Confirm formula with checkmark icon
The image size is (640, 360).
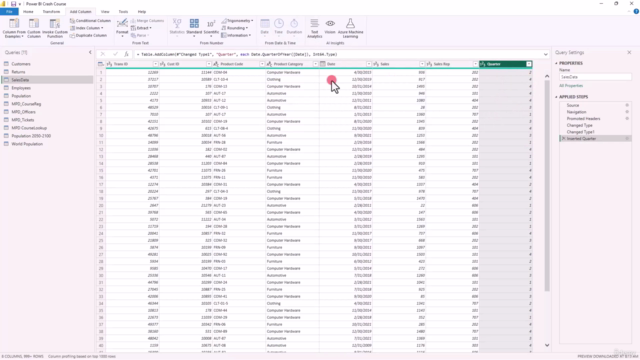pyautogui.click(x=115, y=54)
